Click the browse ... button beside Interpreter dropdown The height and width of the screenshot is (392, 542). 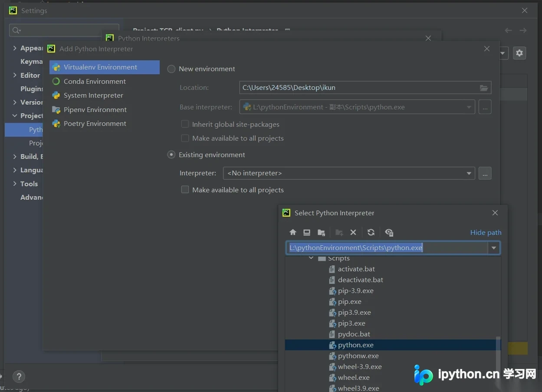click(x=485, y=173)
